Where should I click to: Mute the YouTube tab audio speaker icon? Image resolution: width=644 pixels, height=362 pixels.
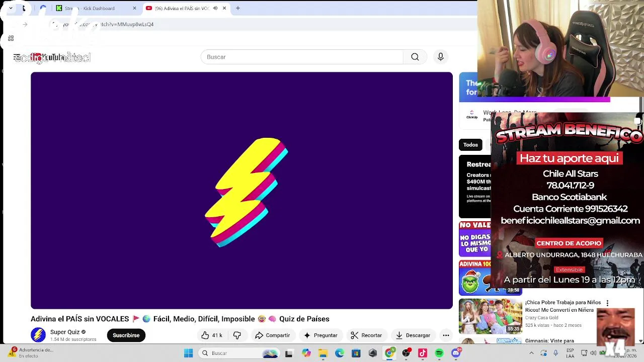coord(215,8)
